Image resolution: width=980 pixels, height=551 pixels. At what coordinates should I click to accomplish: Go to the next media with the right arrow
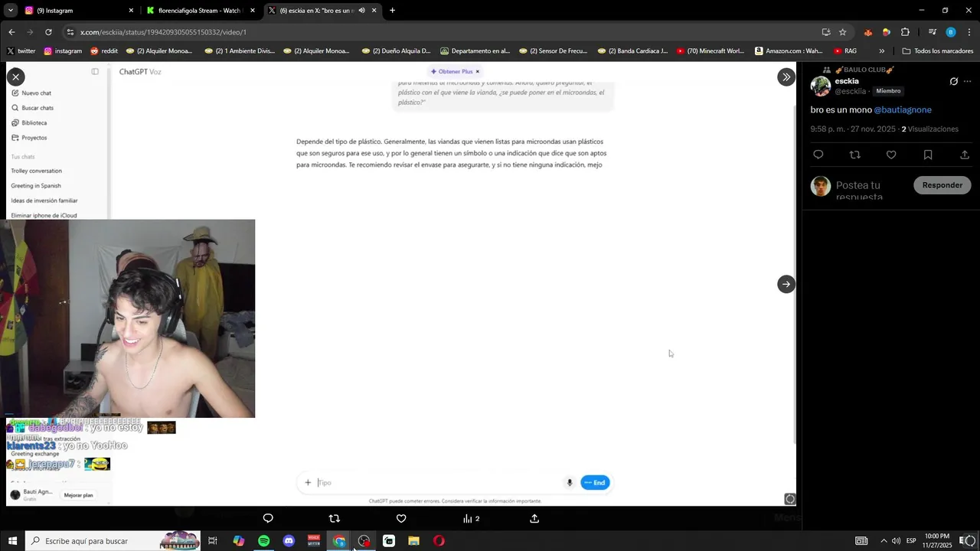(x=786, y=284)
